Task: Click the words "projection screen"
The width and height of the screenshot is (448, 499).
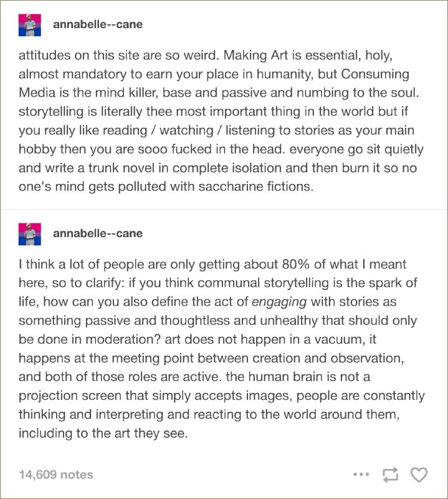Action: pos(70,396)
